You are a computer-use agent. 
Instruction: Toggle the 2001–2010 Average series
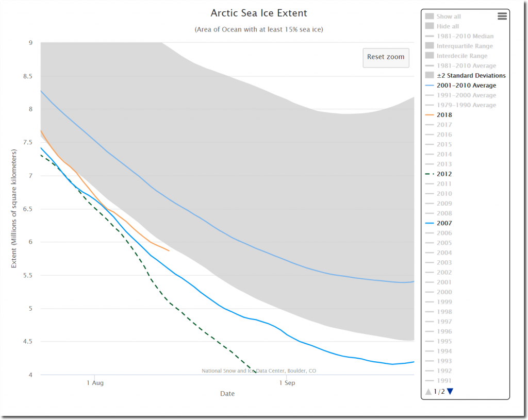tap(466, 86)
